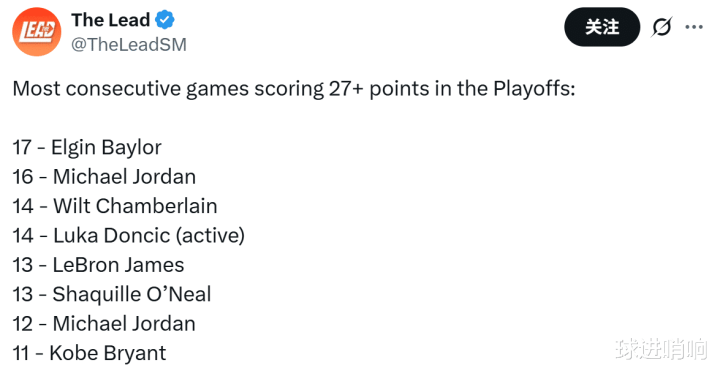Click The Lead display name

pos(111,20)
